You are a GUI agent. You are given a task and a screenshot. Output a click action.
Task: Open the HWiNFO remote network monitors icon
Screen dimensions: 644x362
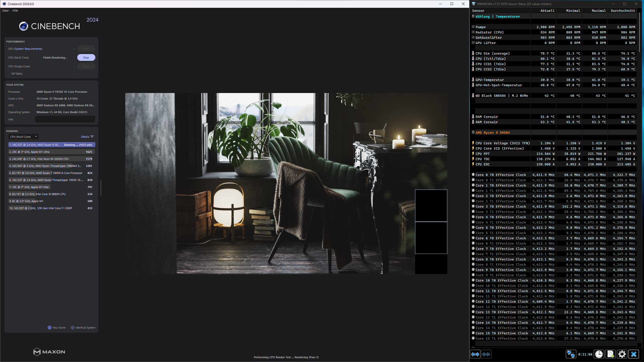[571, 354]
